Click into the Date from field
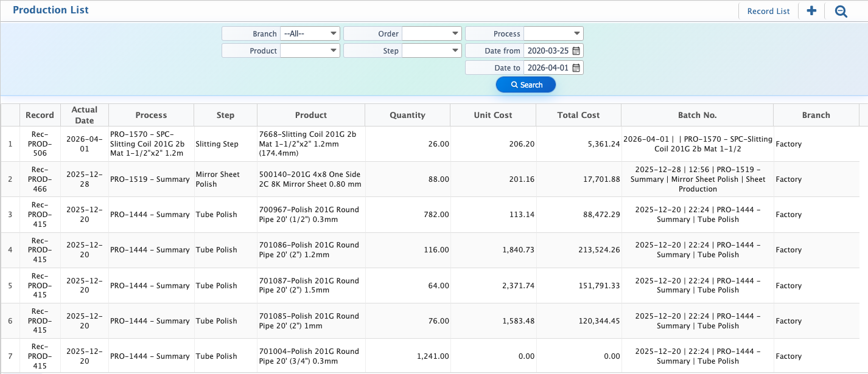Viewport: 868px width, 374px height. [x=547, y=51]
